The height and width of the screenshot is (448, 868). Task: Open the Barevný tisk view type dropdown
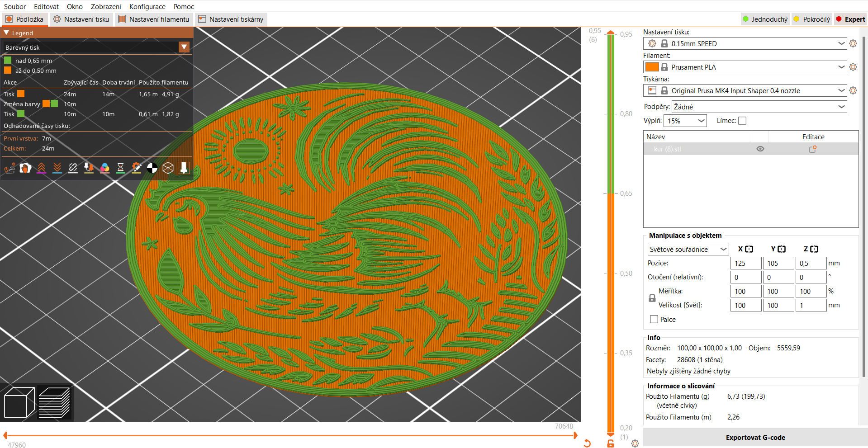96,47
